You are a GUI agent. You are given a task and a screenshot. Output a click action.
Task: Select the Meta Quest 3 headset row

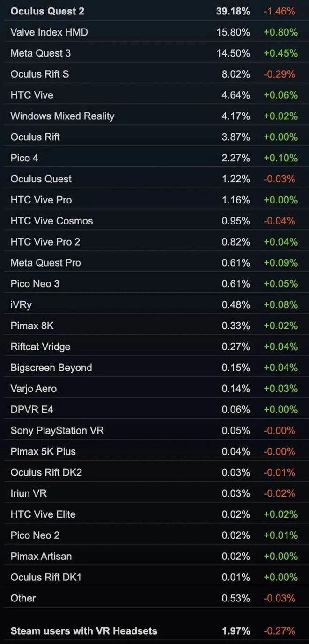154,53
